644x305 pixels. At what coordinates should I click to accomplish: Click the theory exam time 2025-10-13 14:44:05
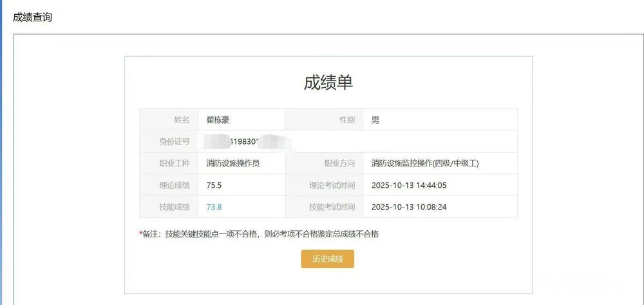coord(409,186)
